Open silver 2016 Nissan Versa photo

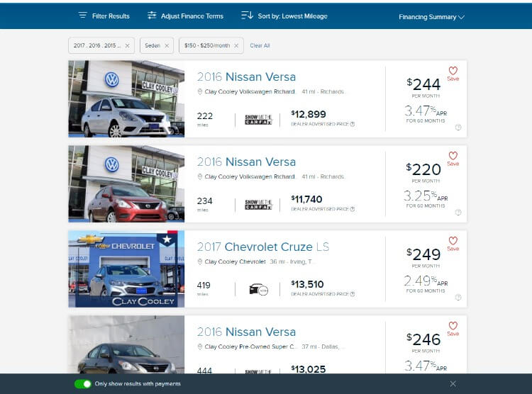click(126, 98)
